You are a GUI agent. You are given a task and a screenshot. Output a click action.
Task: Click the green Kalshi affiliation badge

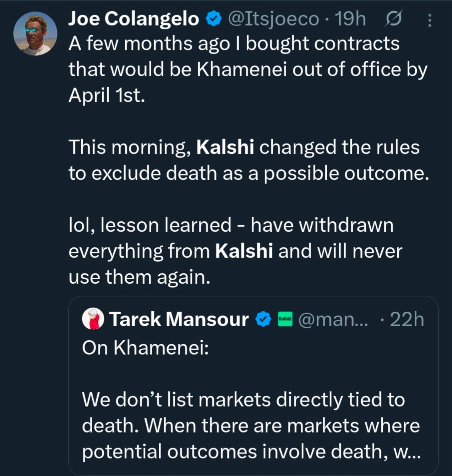(x=285, y=319)
